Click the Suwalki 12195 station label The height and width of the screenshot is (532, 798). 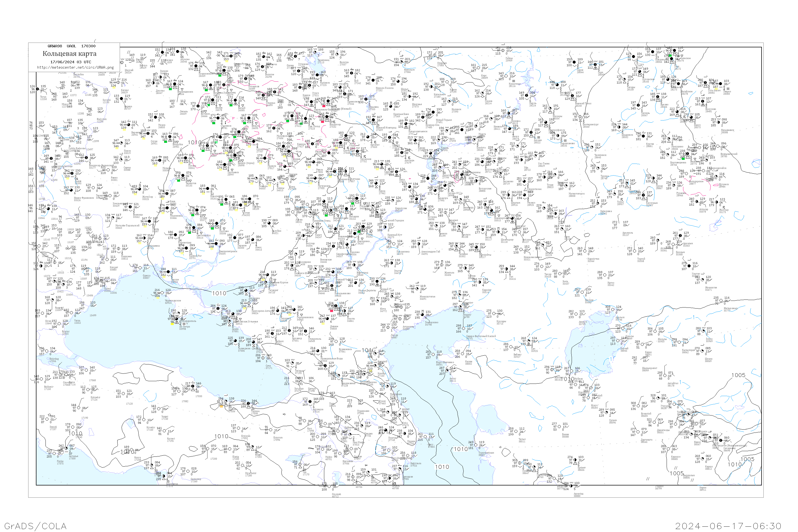click(106, 101)
